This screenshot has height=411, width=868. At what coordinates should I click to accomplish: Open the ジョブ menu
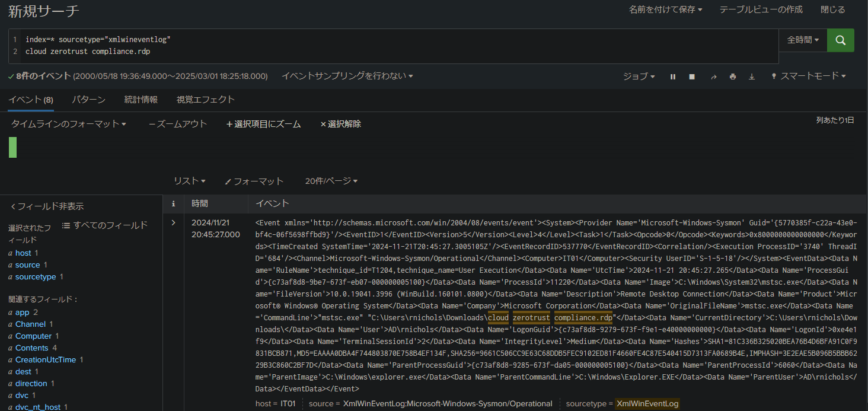tap(639, 77)
